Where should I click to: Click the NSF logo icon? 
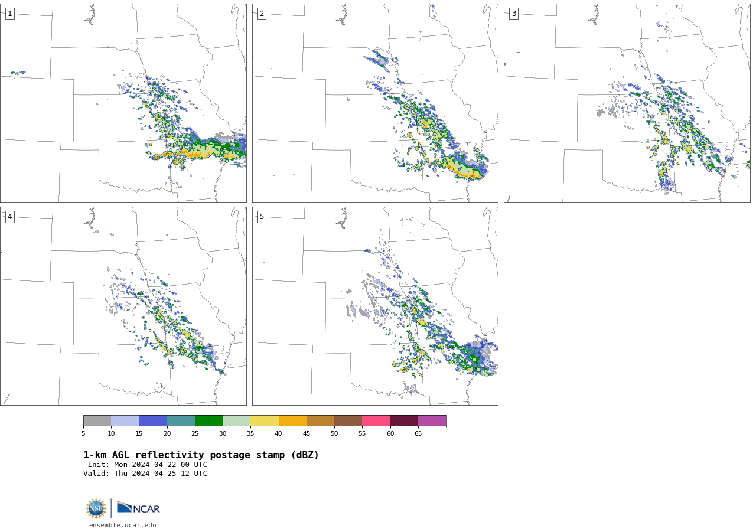[x=96, y=508]
